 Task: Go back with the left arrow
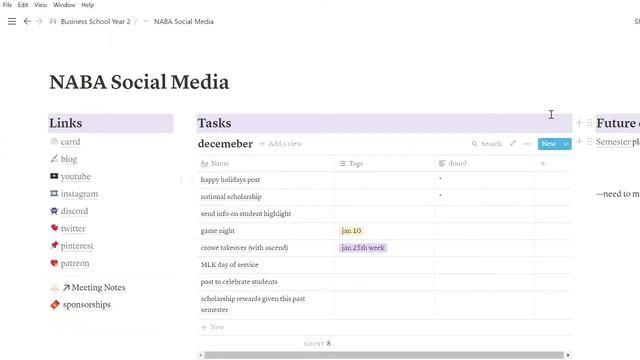coord(27,21)
